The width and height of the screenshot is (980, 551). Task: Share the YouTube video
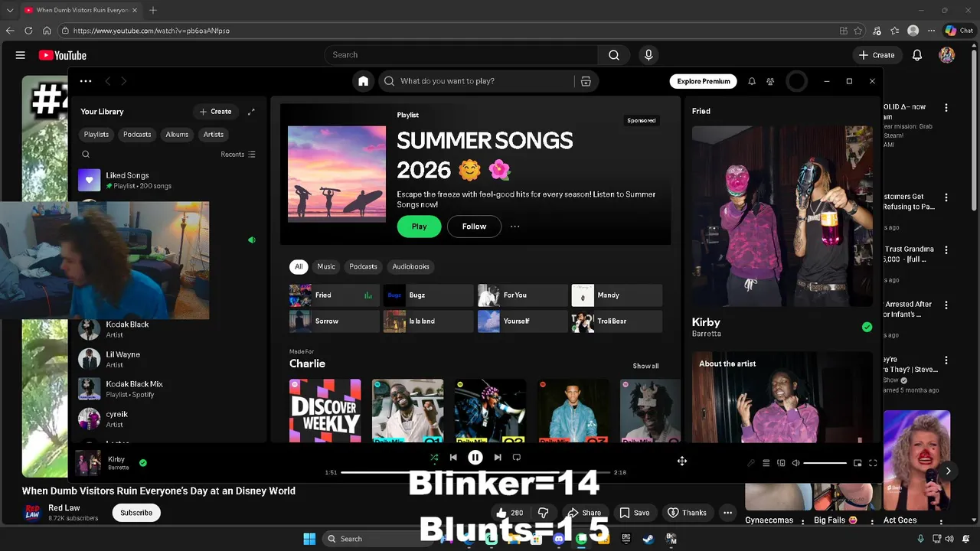584,513
